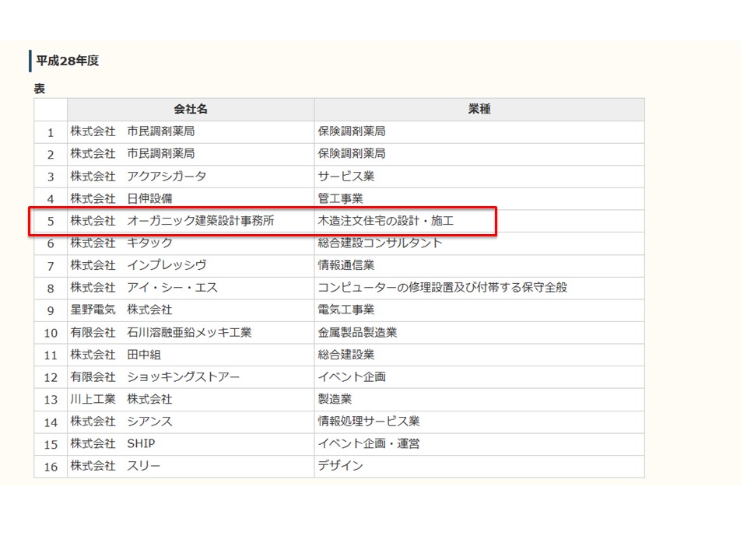
Task: Select company 石川溶融亜鉛メッキ工業
Action: pos(189,332)
